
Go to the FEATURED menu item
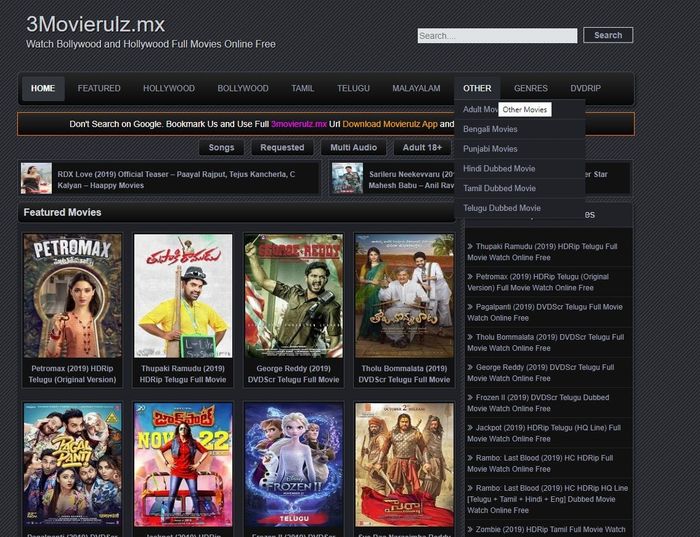pyautogui.click(x=99, y=88)
